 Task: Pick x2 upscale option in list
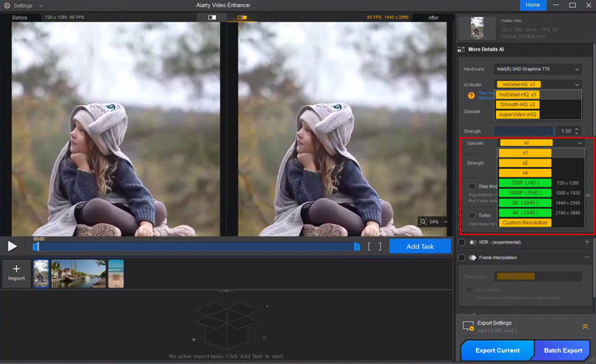(525, 163)
